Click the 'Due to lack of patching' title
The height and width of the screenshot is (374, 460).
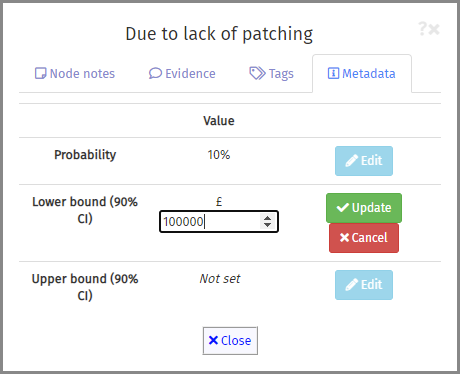[x=219, y=34]
